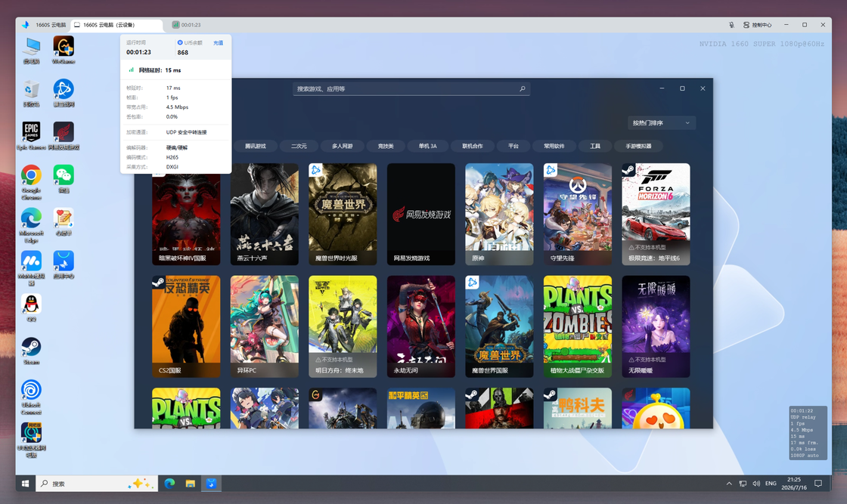Show hidden system tray icons chevron
The width and height of the screenshot is (847, 504).
(x=729, y=484)
